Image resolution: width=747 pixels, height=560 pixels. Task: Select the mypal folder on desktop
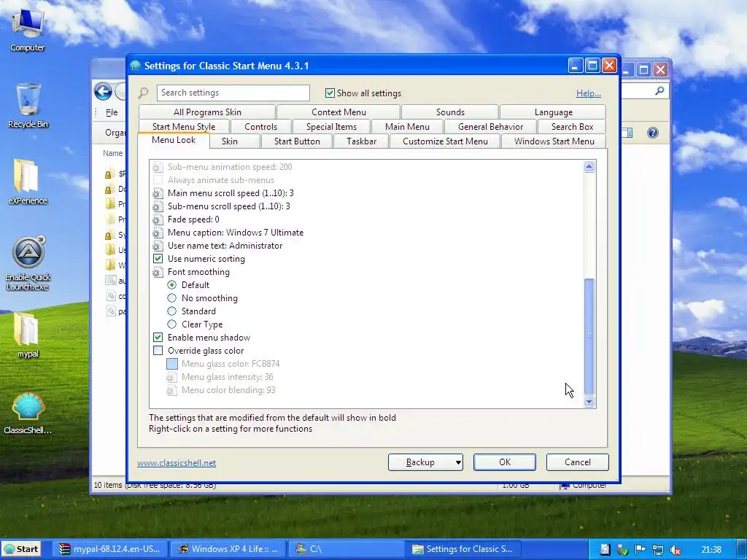[x=28, y=335]
